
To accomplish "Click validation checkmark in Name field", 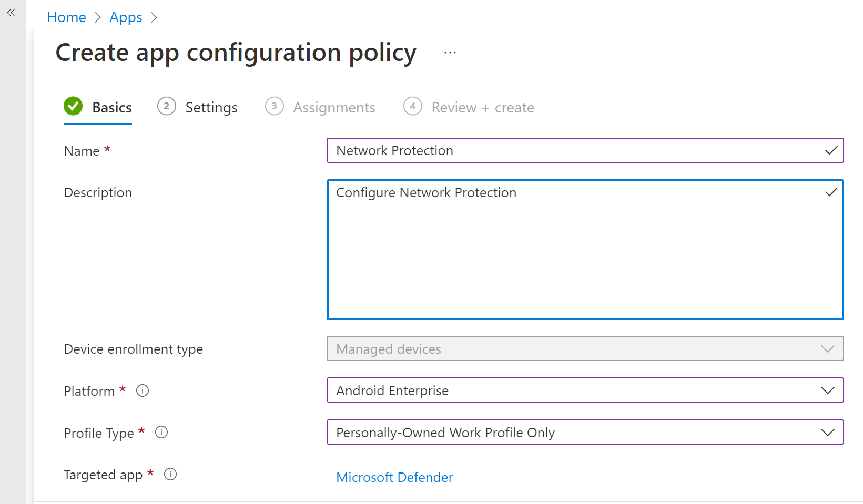I will coord(831,151).
